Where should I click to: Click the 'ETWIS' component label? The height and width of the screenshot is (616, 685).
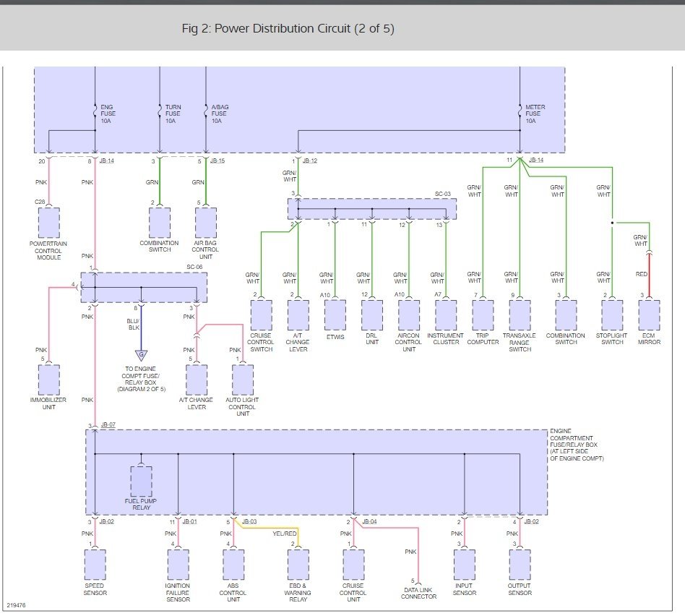click(x=335, y=337)
